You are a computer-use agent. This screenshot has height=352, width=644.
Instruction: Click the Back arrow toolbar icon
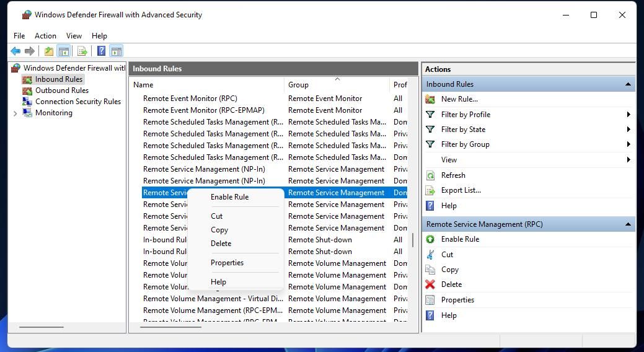tap(15, 51)
